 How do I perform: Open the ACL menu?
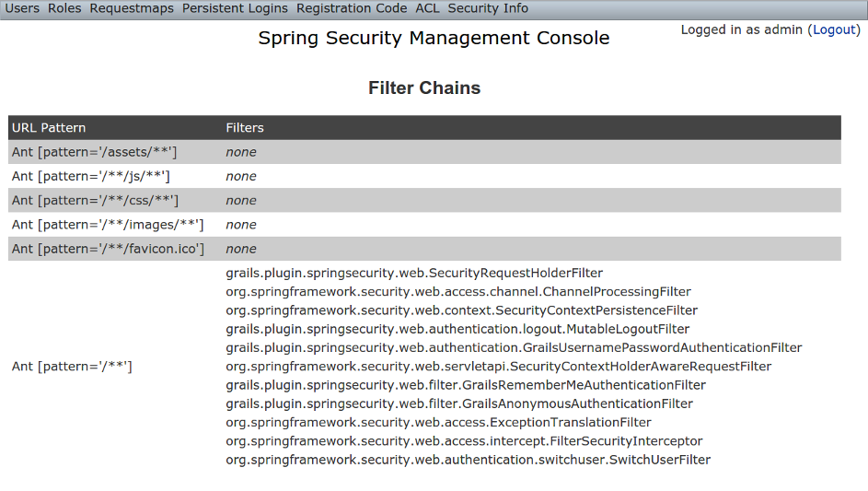coord(427,8)
